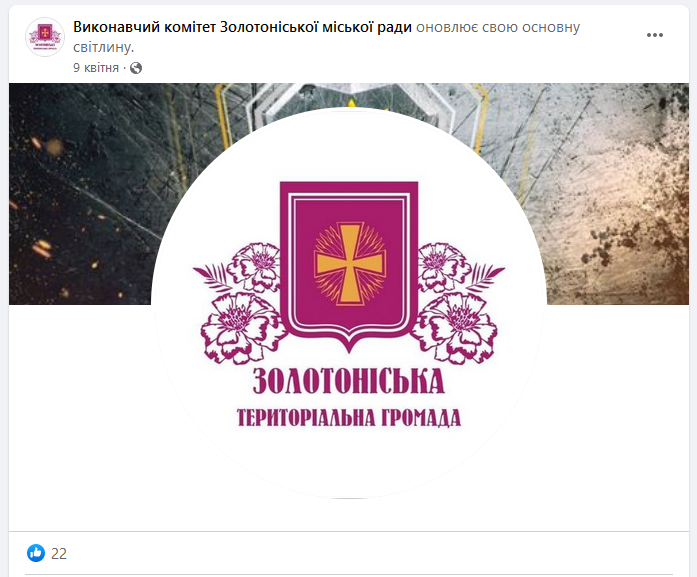
Task: Click the ЗОЛОТОНІСЬКА heading in the profile picture
Action: (349, 381)
